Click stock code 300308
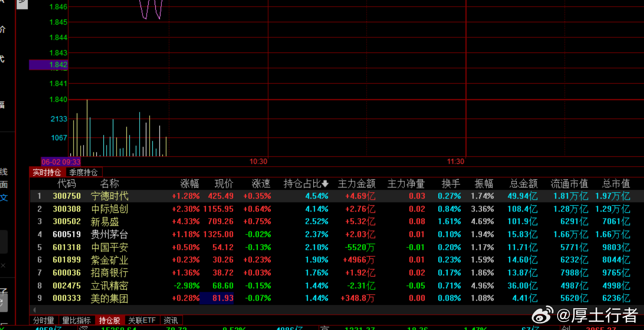The image size is (644, 330). pos(67,209)
